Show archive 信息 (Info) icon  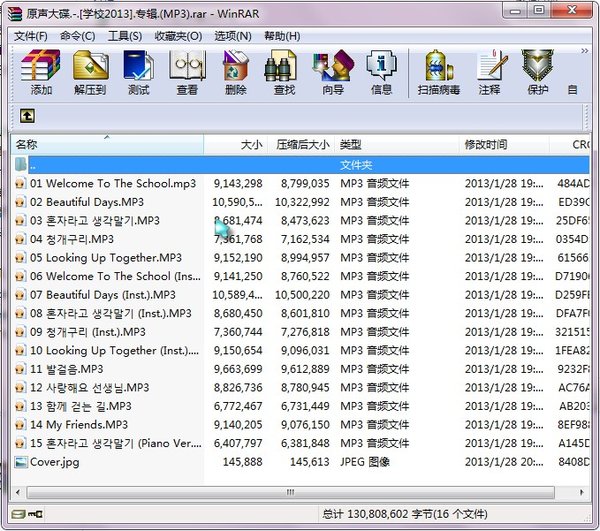click(x=382, y=72)
